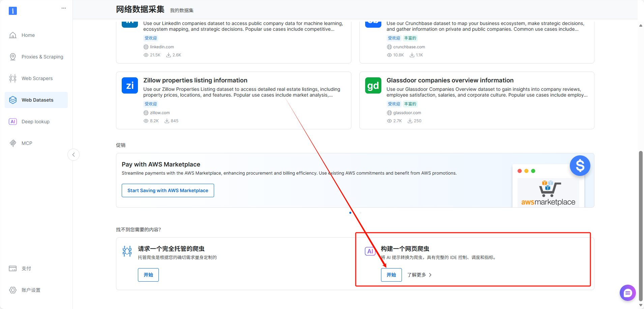The width and height of the screenshot is (644, 309).
Task: Click the eye views icon on Zillow card
Action: [146, 121]
